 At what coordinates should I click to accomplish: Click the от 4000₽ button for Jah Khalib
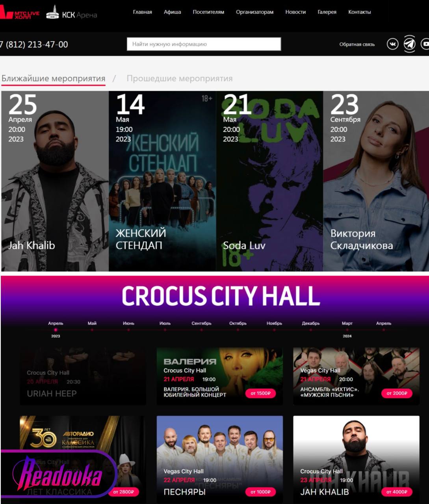tap(397, 492)
